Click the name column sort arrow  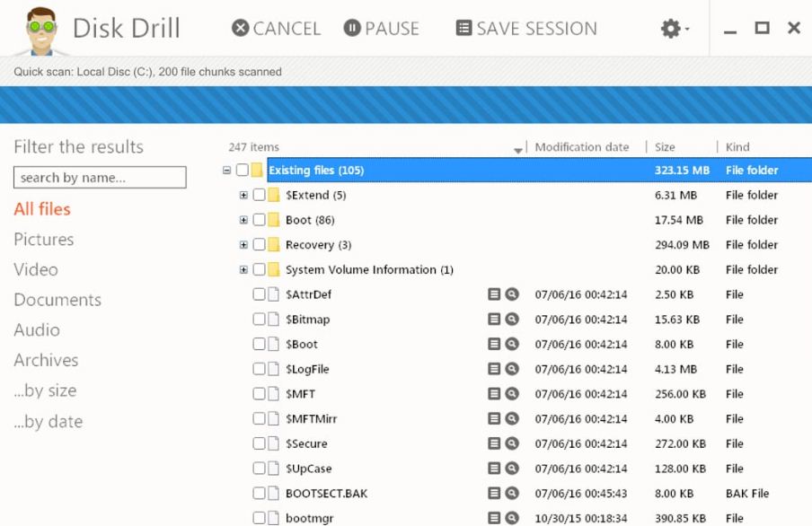pos(518,150)
